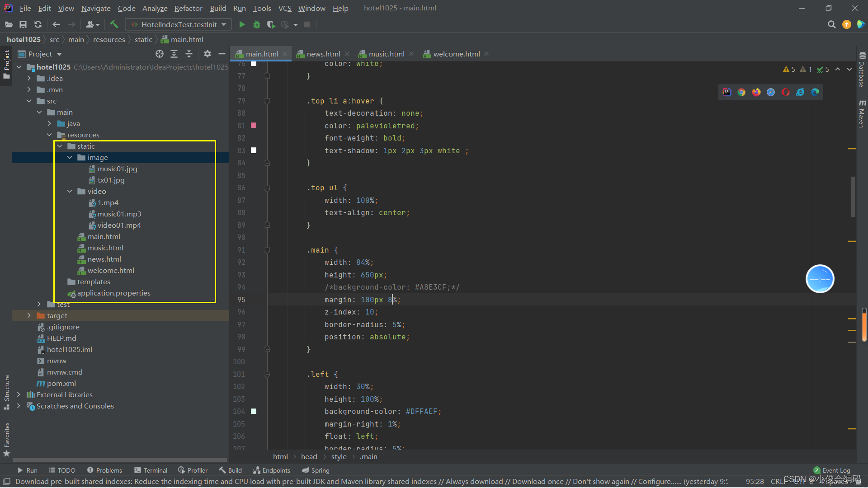The image size is (868, 488).
Task: Click Select Opened File target icon
Action: point(160,54)
